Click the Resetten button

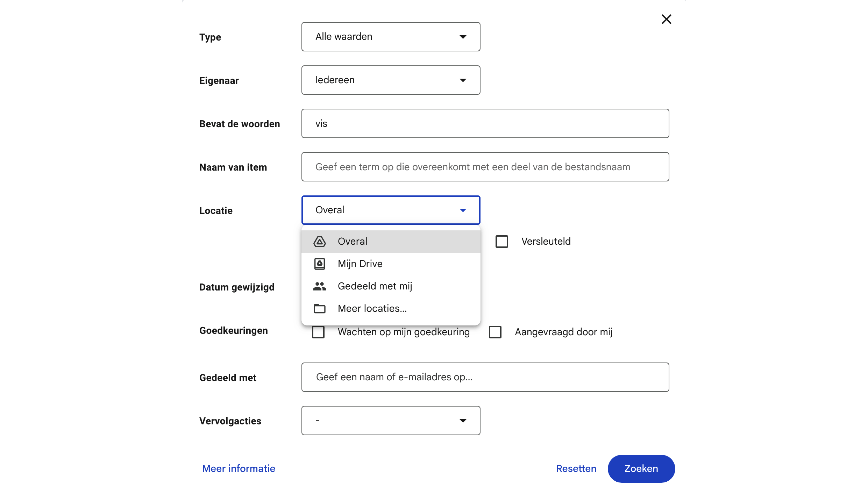(x=576, y=468)
